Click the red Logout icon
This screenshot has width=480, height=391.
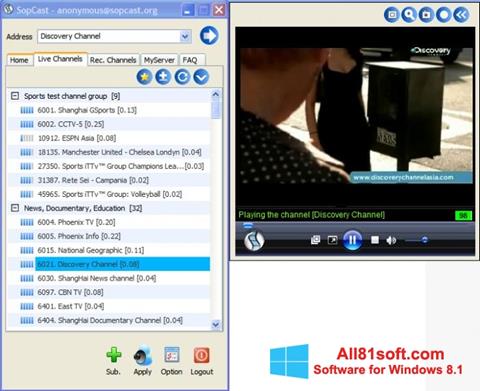tap(202, 355)
